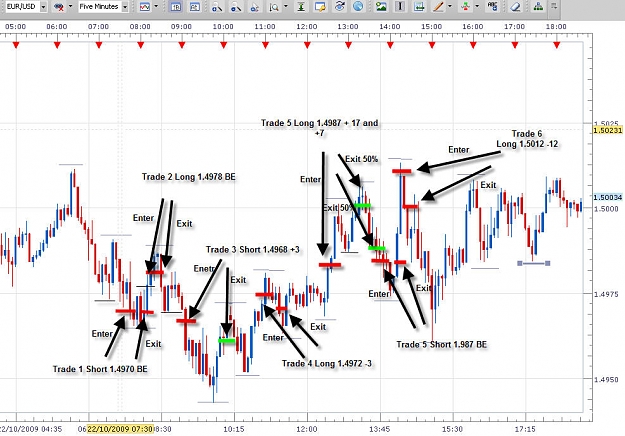Expand the marker tool dropdown arrow
The width and height of the screenshot is (625, 436).
pyautogui.click(x=477, y=6)
